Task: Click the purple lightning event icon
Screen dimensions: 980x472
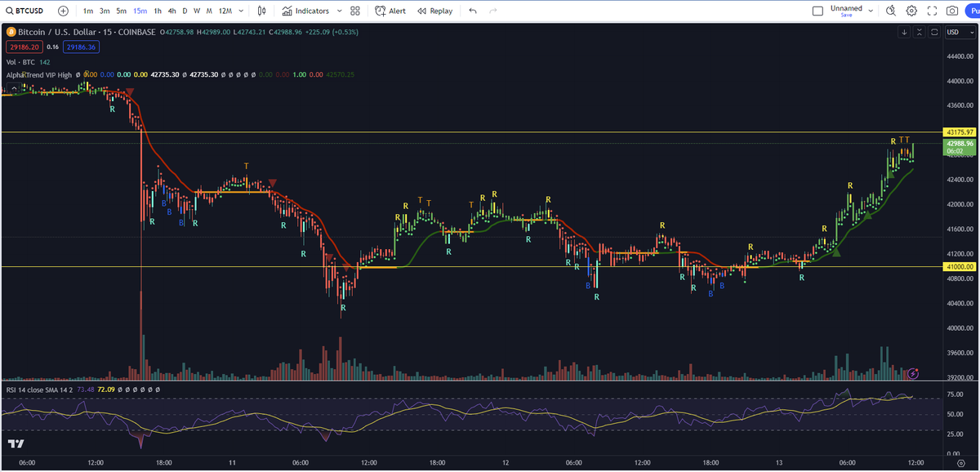Action: [x=912, y=372]
